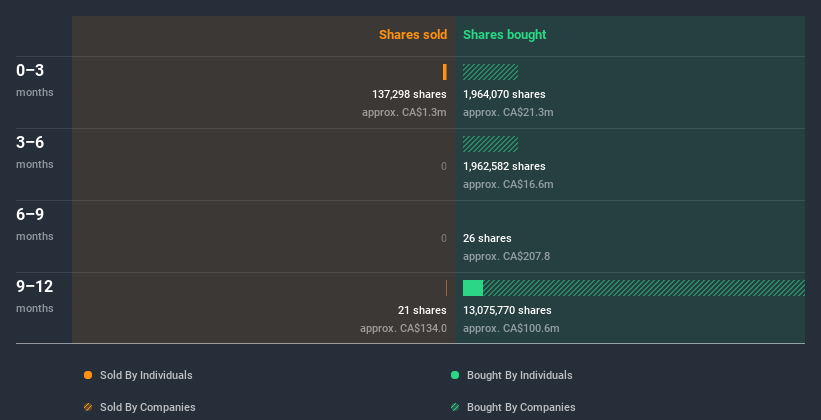821x420 pixels.
Task: Select the Sold By Companies legend label
Action: [148, 407]
